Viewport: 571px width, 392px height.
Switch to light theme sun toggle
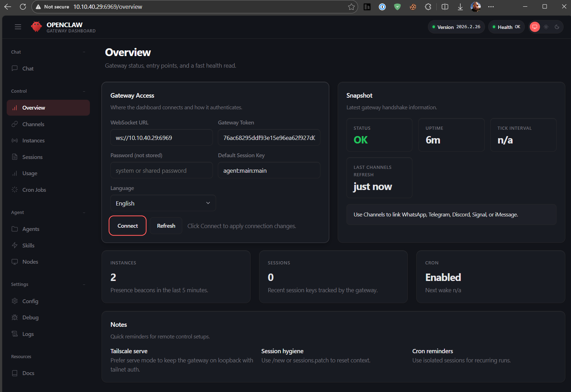click(x=546, y=27)
